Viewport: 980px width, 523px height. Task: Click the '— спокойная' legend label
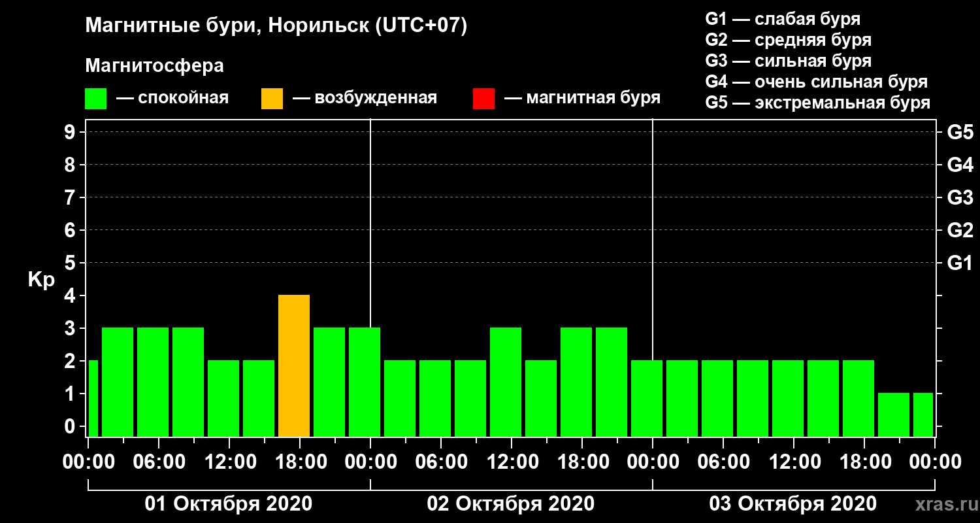click(x=172, y=98)
